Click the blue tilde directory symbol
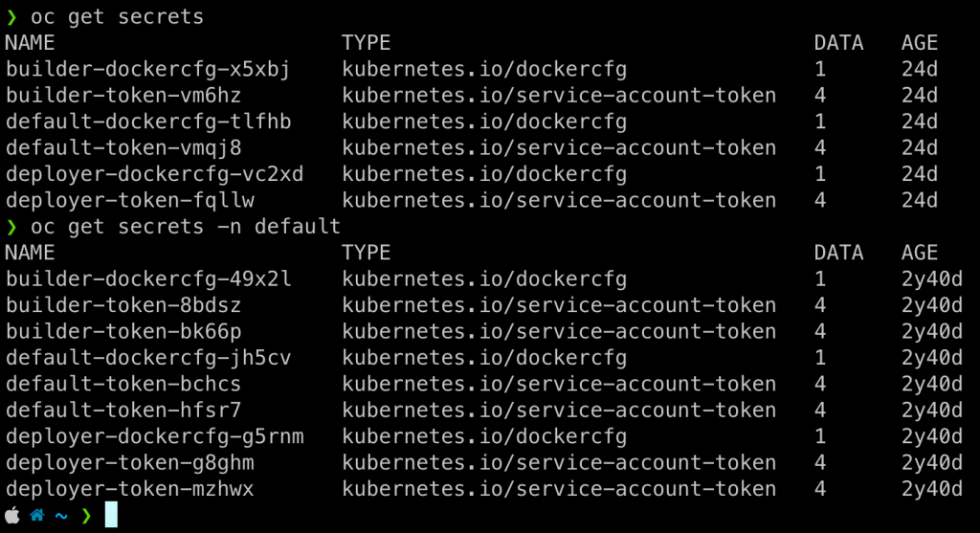Image resolution: width=980 pixels, height=533 pixels. click(62, 515)
